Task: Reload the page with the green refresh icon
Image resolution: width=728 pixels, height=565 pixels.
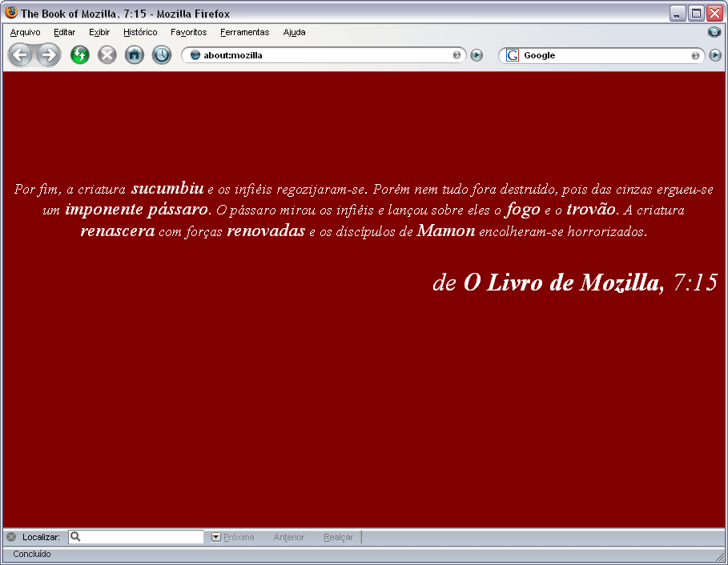Action: (80, 55)
